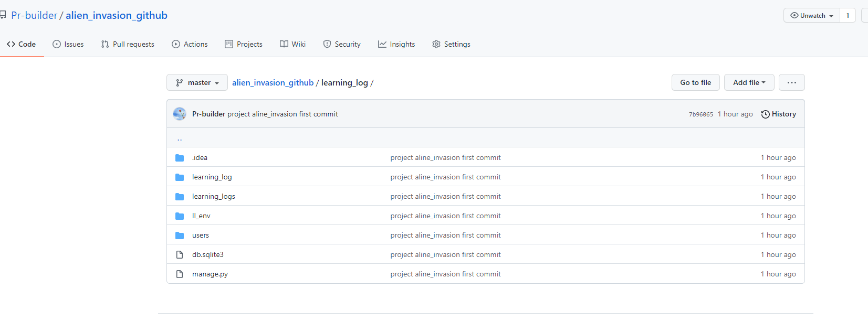
Task: Click the users folder icon
Action: (x=180, y=235)
